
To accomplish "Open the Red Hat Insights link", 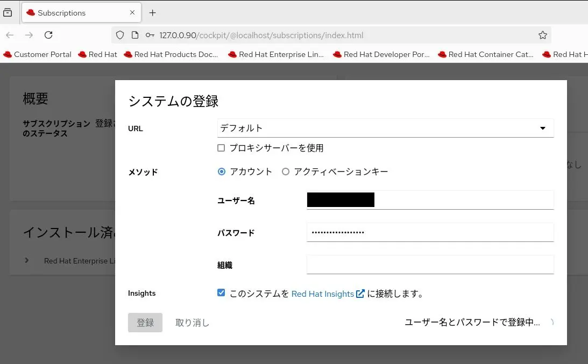I will pos(323,294).
